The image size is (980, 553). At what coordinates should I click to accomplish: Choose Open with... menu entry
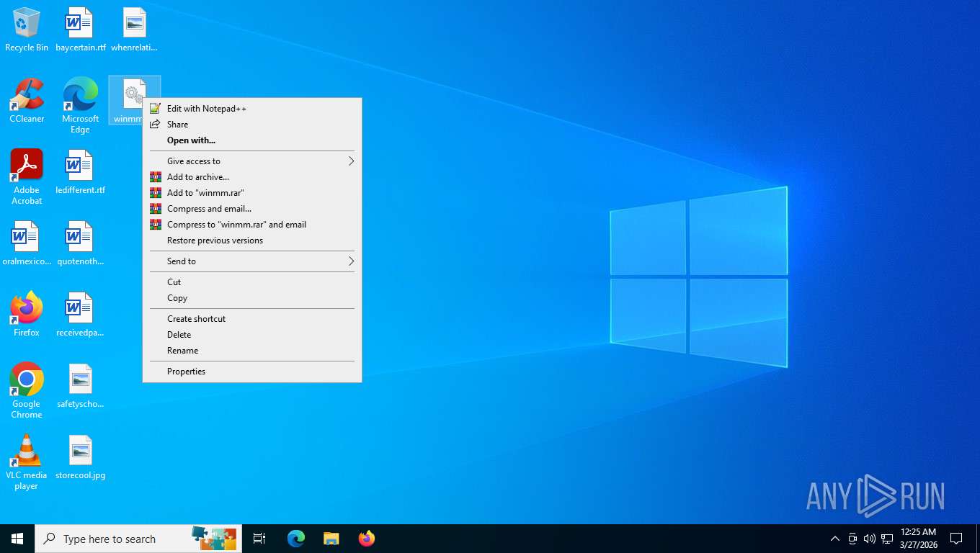point(252,140)
